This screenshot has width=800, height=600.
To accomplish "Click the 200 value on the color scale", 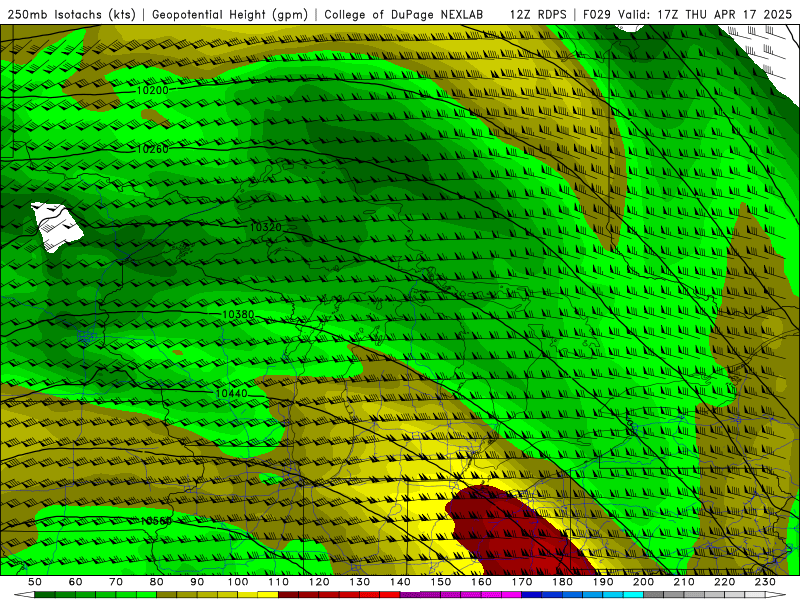I will pos(643,582).
